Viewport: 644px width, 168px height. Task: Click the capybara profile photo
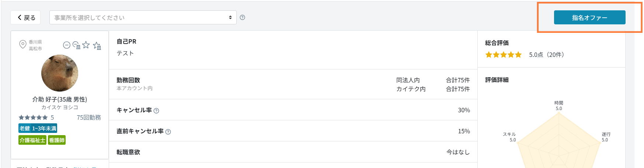coord(60,73)
